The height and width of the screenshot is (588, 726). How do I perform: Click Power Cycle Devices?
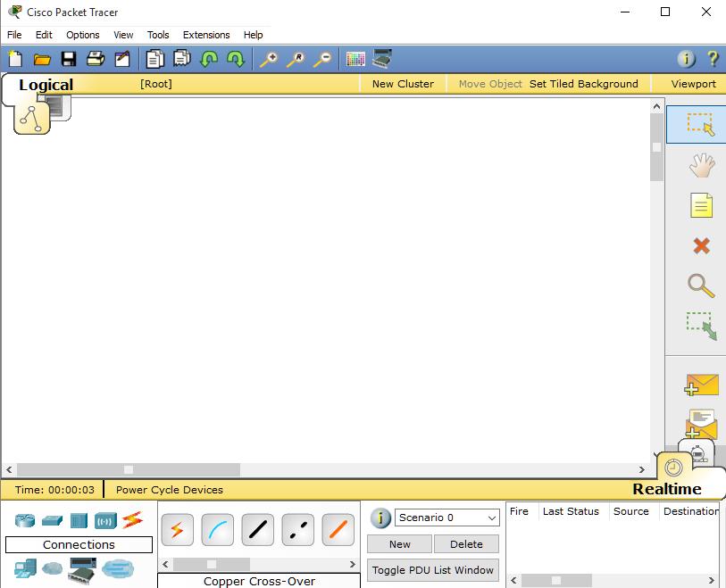[170, 490]
